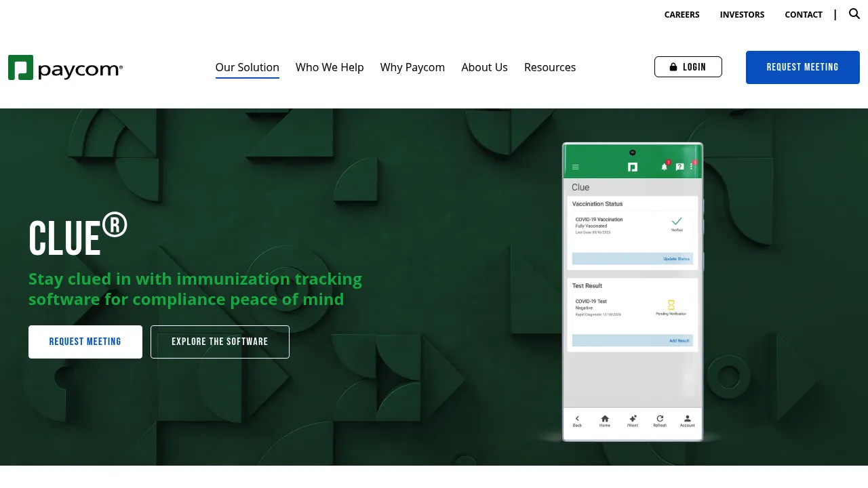The height and width of the screenshot is (488, 868).
Task: Click the help question icon in phone mockup
Action: point(679,167)
